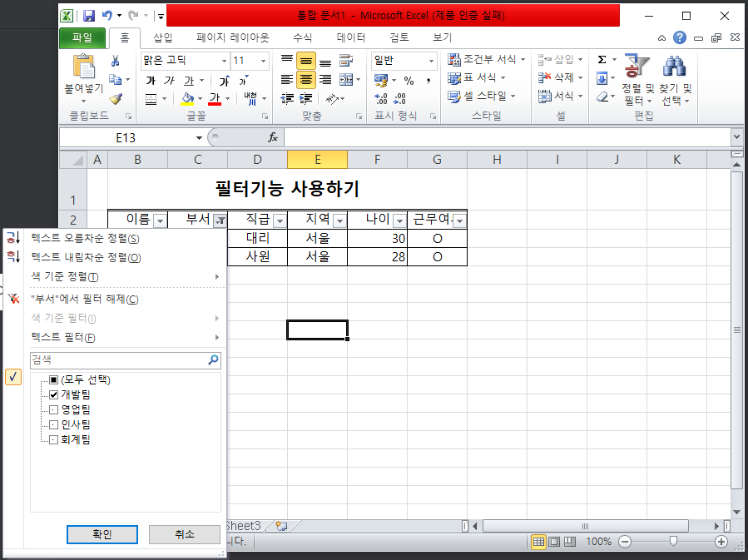Apply percent style format
Image resolution: width=748 pixels, height=560 pixels.
[x=409, y=80]
